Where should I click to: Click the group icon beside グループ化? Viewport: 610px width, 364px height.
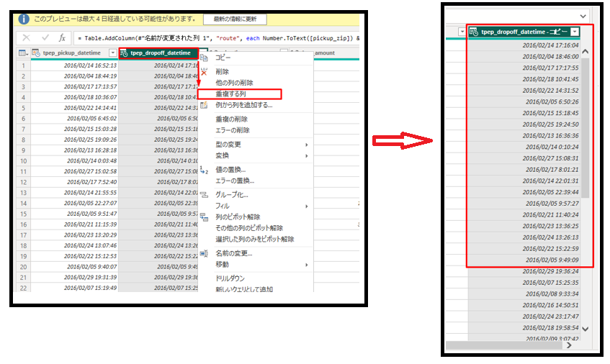[204, 195]
